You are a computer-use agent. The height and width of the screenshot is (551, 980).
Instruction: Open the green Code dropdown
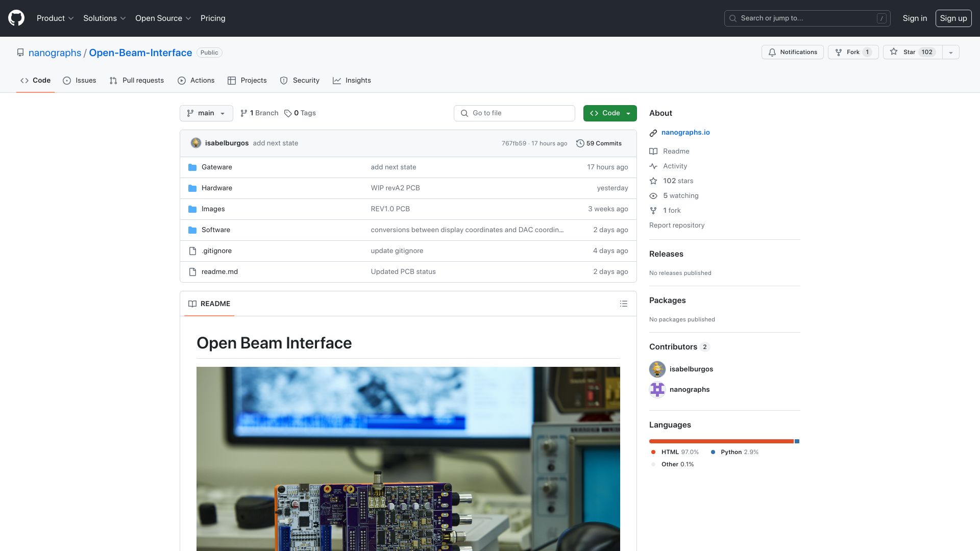[x=610, y=113]
